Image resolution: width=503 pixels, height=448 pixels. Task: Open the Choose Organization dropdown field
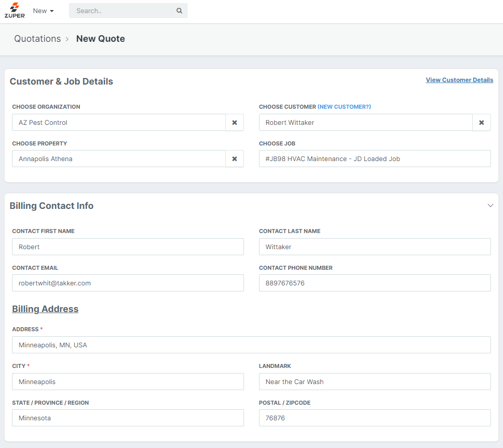(x=119, y=122)
